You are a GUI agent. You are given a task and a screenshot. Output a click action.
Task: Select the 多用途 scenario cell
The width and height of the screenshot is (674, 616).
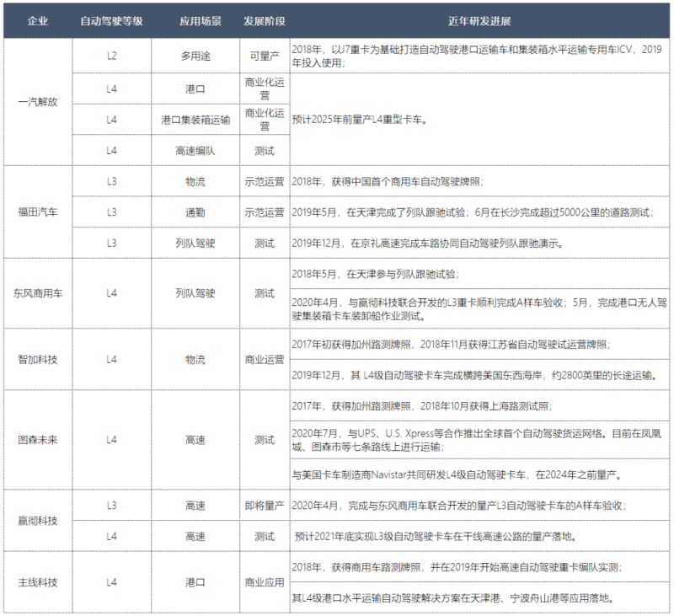pyautogui.click(x=195, y=56)
